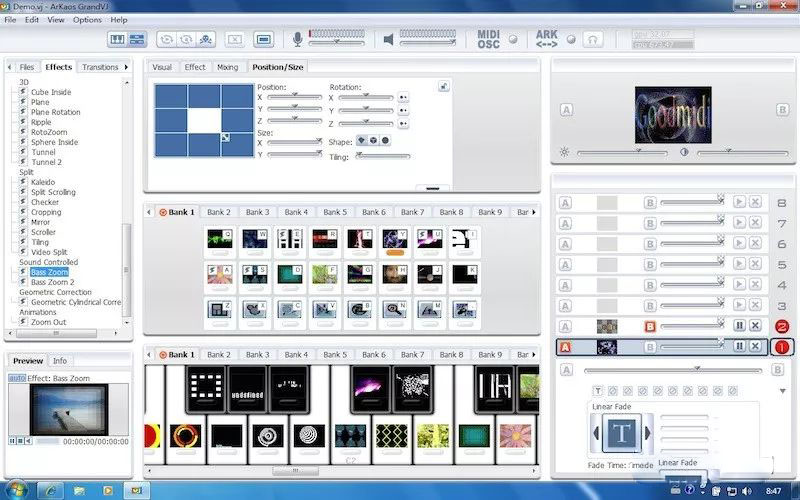
Task: Toggle A button on layer 1
Action: click(565, 347)
